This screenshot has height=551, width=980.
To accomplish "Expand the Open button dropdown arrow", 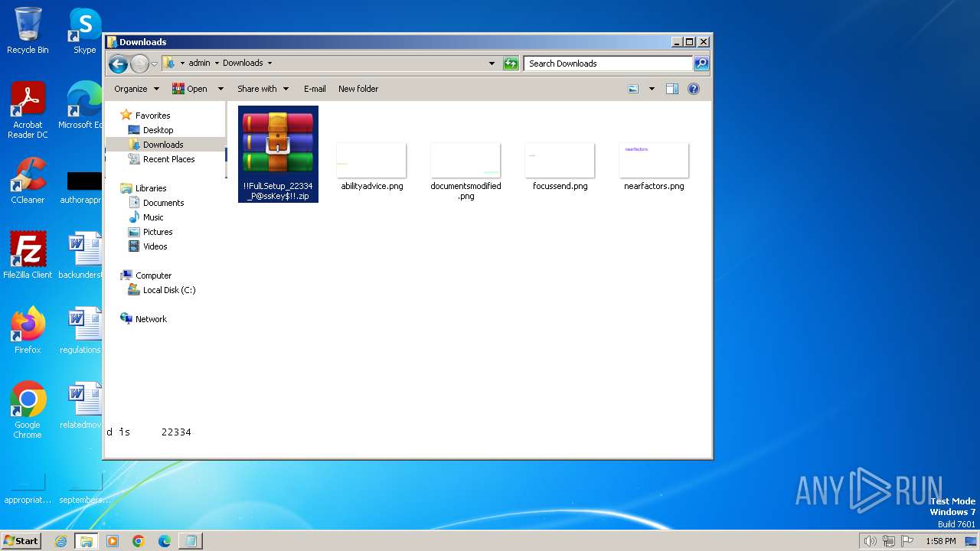I will point(220,89).
